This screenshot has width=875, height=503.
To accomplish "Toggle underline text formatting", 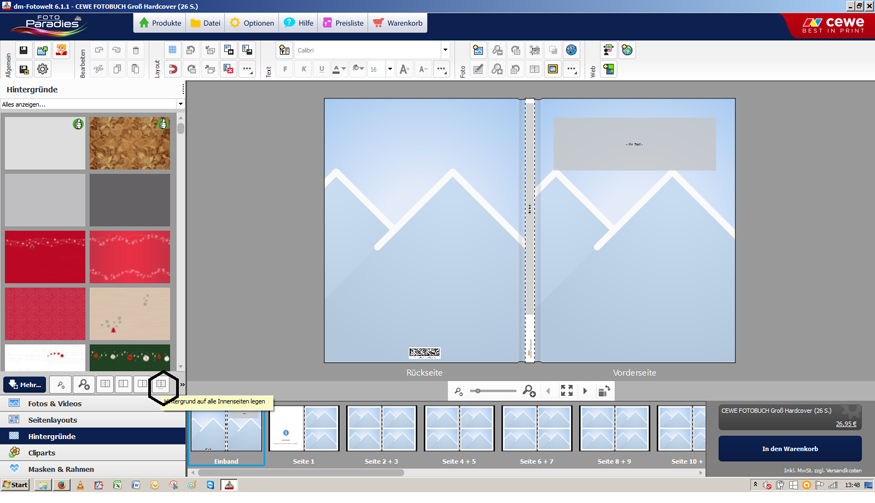I will point(321,69).
